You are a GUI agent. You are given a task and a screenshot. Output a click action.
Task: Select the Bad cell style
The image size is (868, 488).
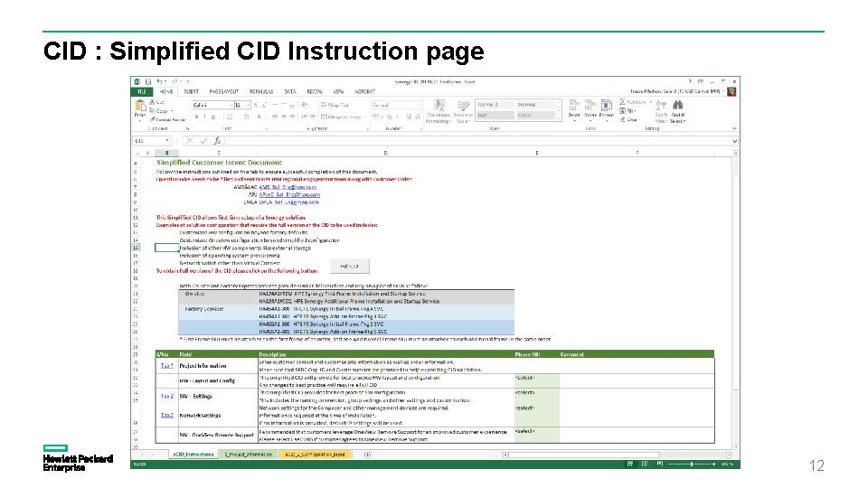pyautogui.click(x=495, y=115)
